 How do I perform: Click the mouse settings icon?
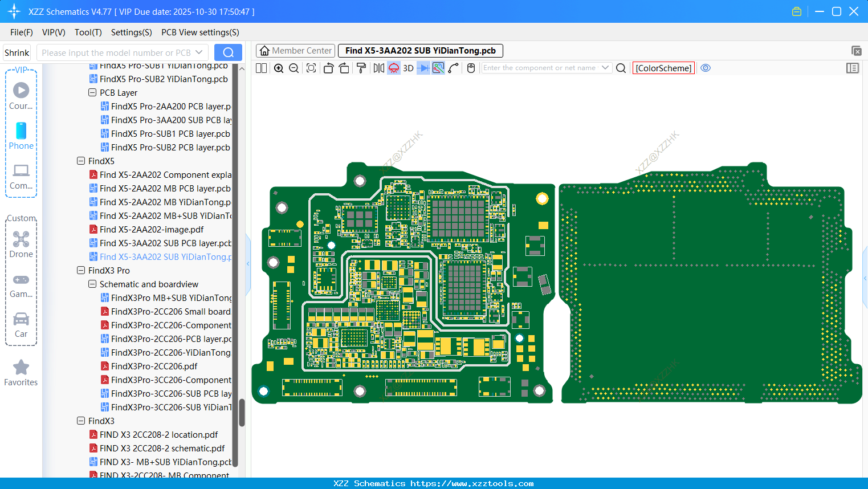click(471, 68)
